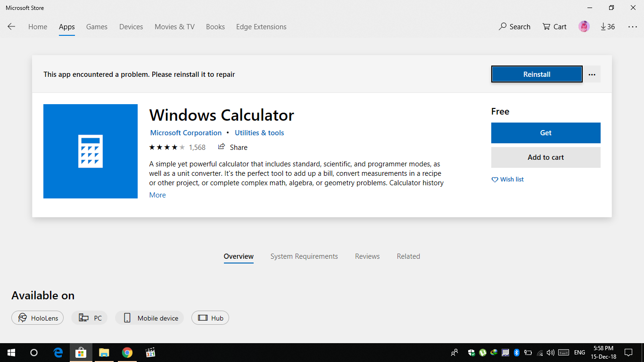
Task: Select the Reviews tab
Action: pyautogui.click(x=367, y=256)
